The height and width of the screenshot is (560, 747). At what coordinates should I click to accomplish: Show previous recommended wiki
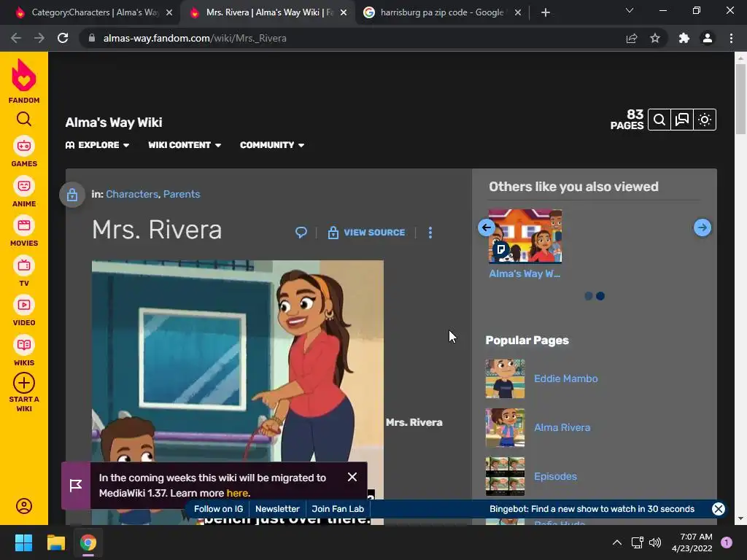pyautogui.click(x=487, y=227)
